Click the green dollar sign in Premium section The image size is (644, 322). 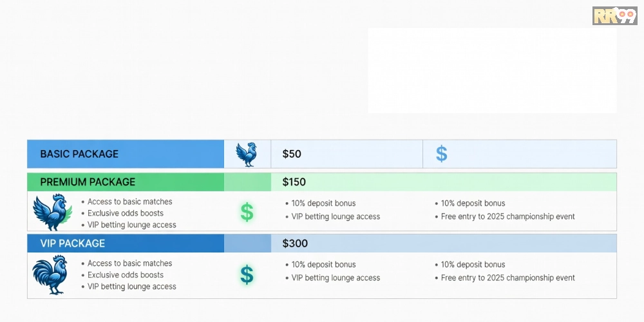[x=247, y=213]
